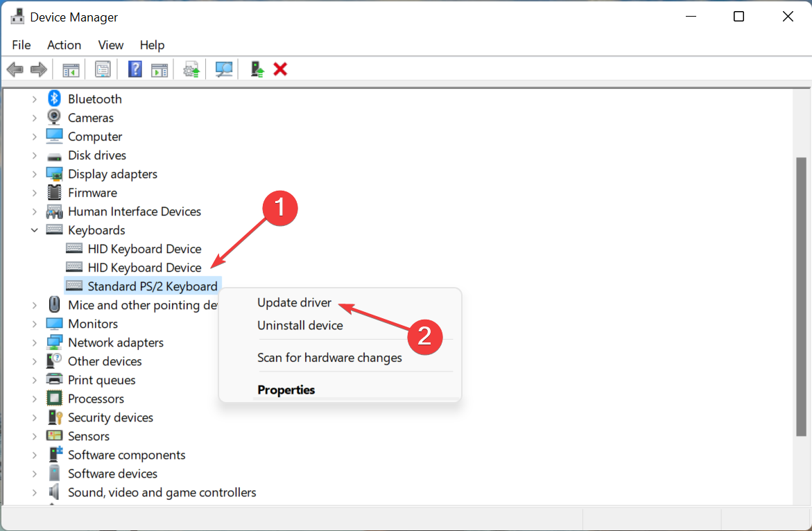The height and width of the screenshot is (531, 812).
Task: Choose Uninstall device from context menu
Action: (x=300, y=325)
